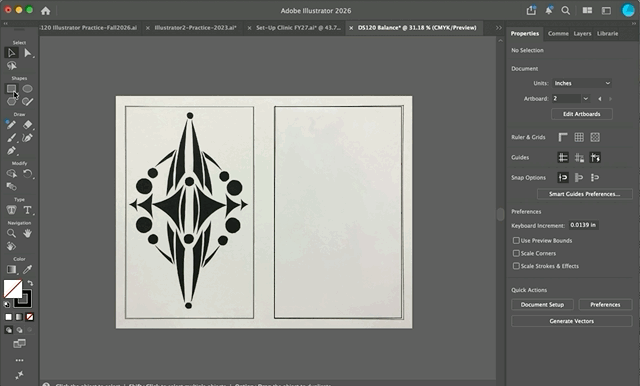Click the Edit Artboards button

pos(582,114)
